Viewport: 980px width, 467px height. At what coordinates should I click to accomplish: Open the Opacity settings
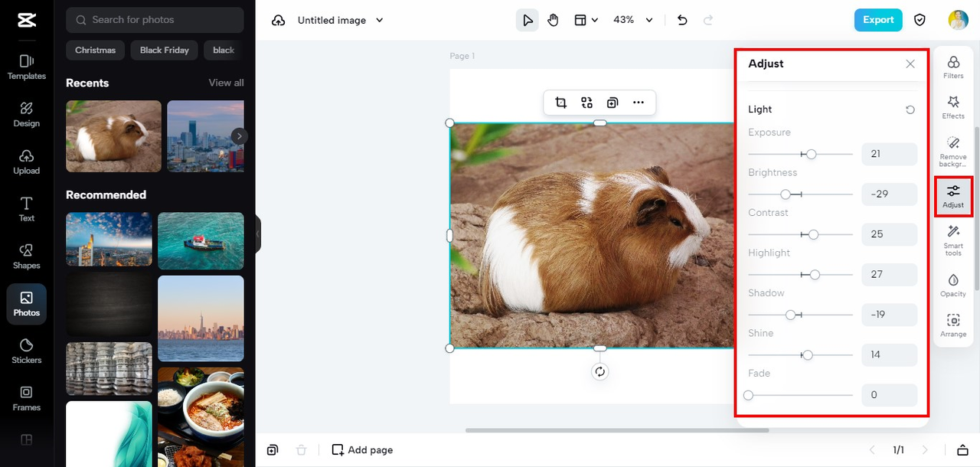point(953,285)
